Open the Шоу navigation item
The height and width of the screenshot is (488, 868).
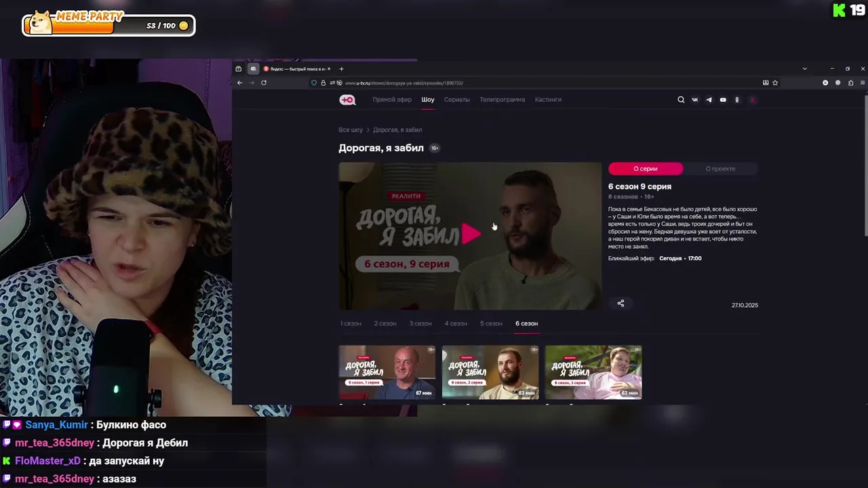(428, 100)
